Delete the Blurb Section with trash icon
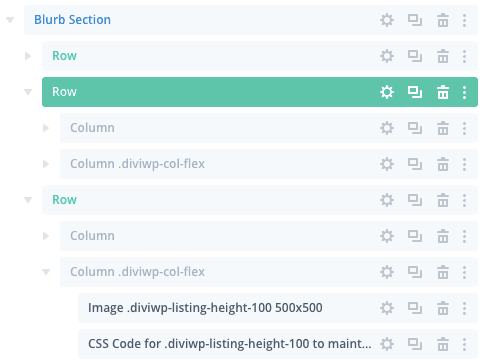484x364 pixels. point(443,20)
